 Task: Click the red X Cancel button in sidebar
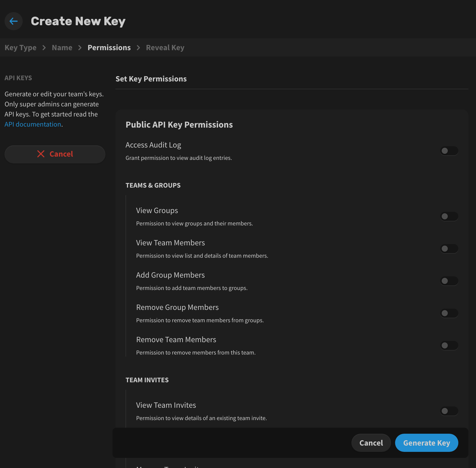[55, 154]
